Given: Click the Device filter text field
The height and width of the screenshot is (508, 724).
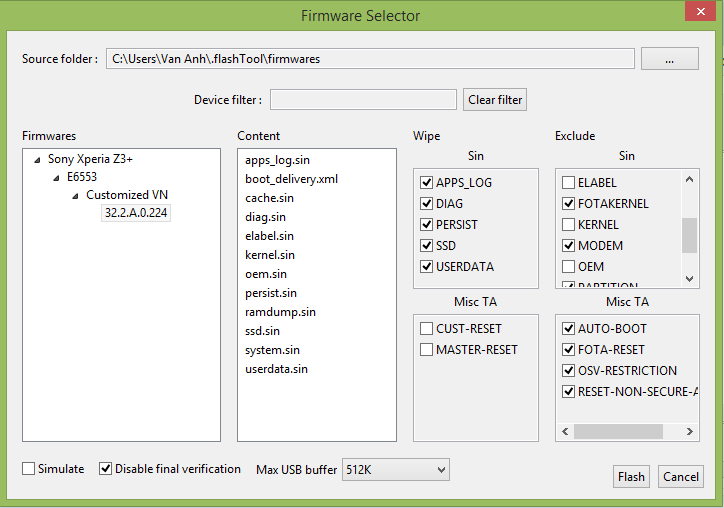Looking at the screenshot, I should click(x=363, y=100).
